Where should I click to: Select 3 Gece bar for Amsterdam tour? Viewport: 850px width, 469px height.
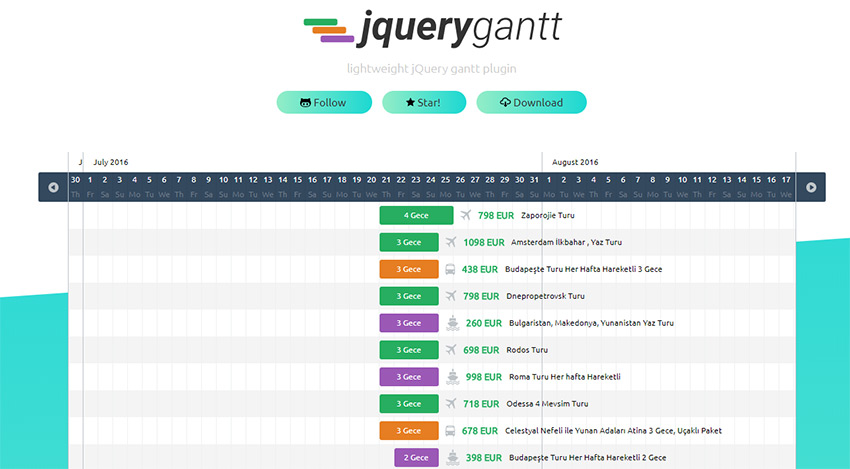pos(409,242)
